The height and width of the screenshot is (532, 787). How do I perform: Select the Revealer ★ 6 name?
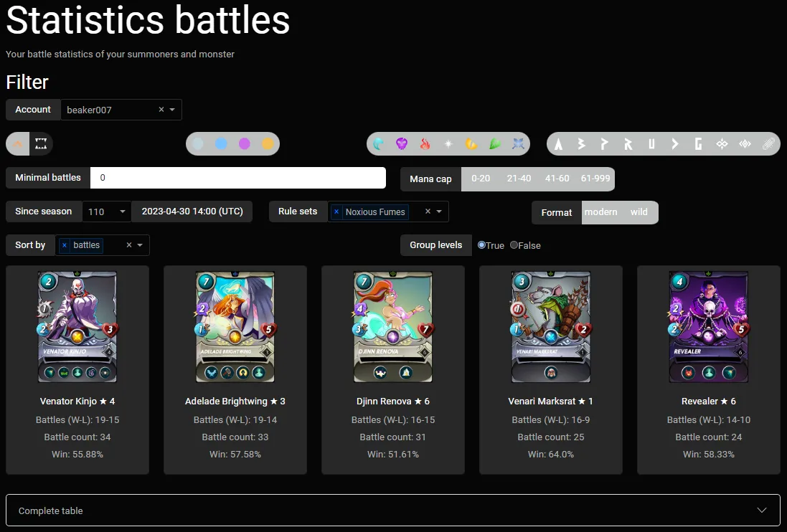[709, 401]
